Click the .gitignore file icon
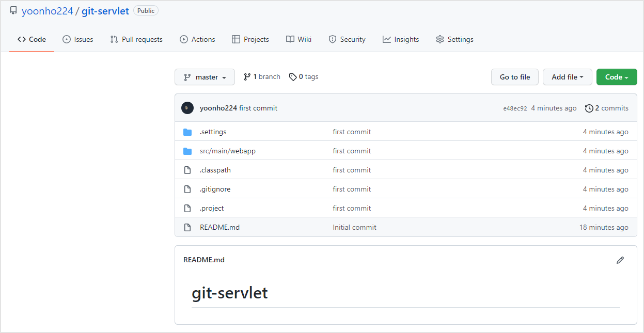Screen dimensions: 644x333 [x=187, y=189]
